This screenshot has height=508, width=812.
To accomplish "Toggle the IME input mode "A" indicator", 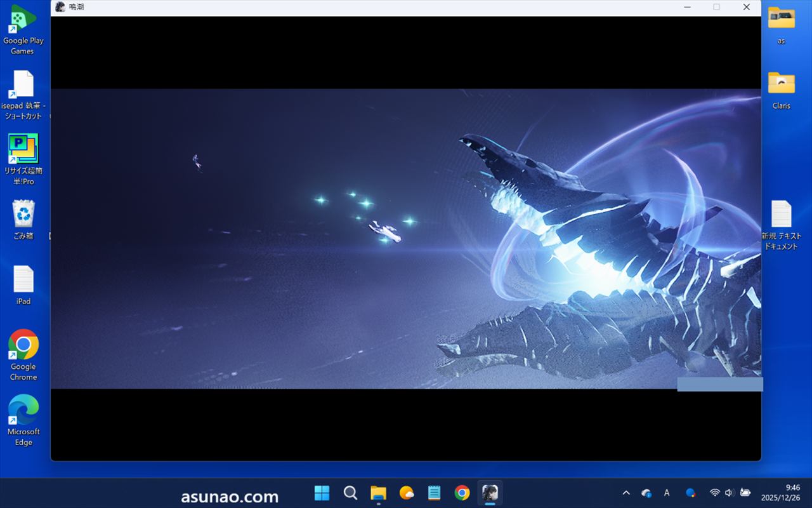I will point(667,493).
